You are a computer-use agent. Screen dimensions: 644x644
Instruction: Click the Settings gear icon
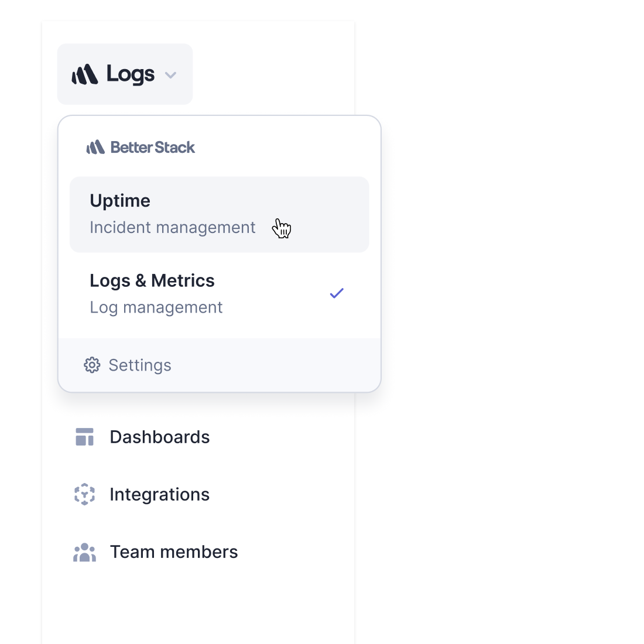pyautogui.click(x=92, y=365)
